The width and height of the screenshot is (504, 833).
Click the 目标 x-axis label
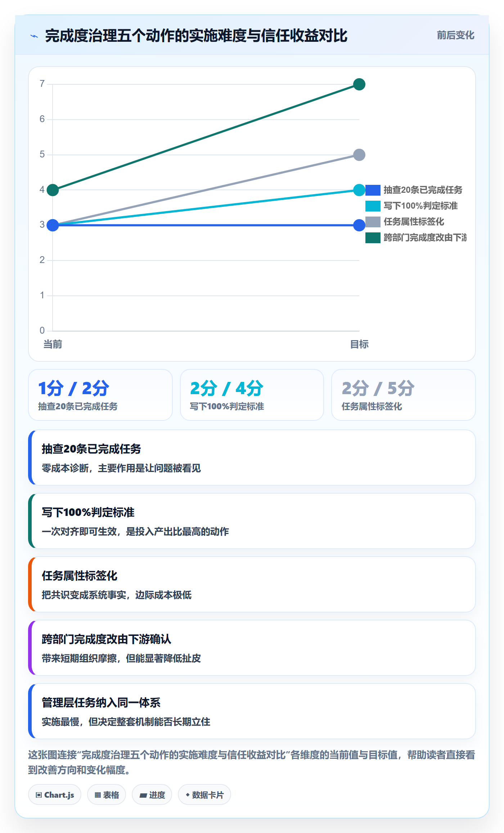point(359,344)
